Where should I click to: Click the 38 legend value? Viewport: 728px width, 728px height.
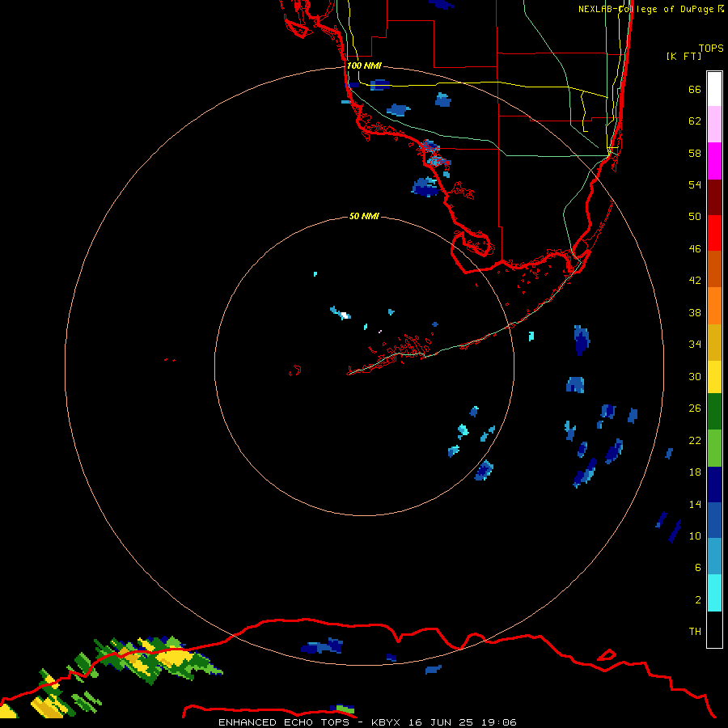695,312
